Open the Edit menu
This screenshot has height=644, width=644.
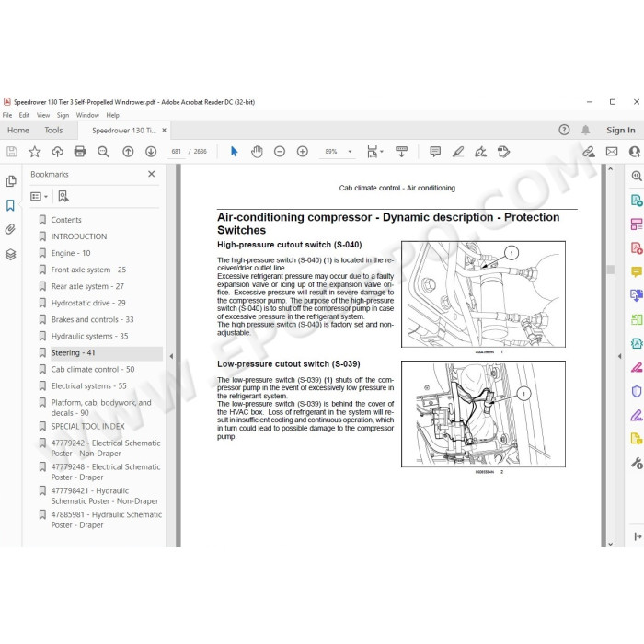point(24,115)
